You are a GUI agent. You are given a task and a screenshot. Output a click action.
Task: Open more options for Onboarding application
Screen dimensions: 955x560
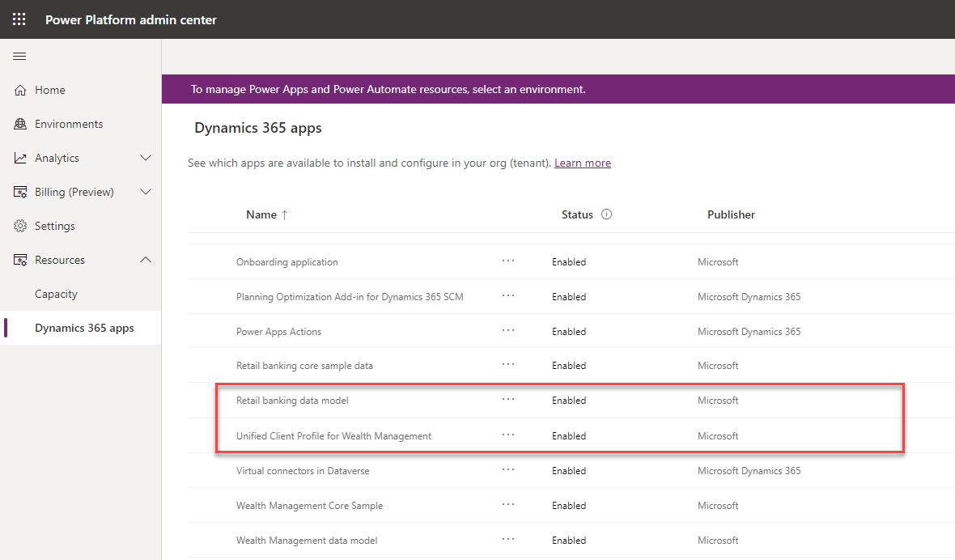[508, 261]
